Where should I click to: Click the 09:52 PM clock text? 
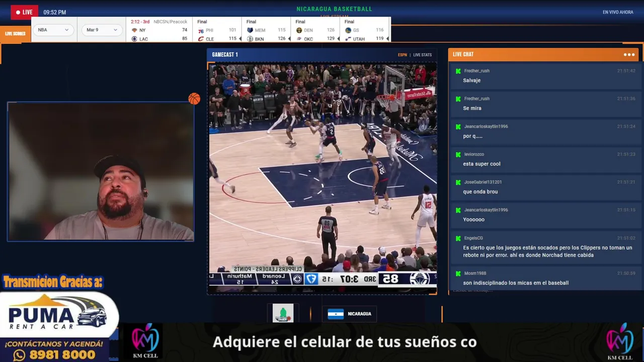click(x=55, y=12)
